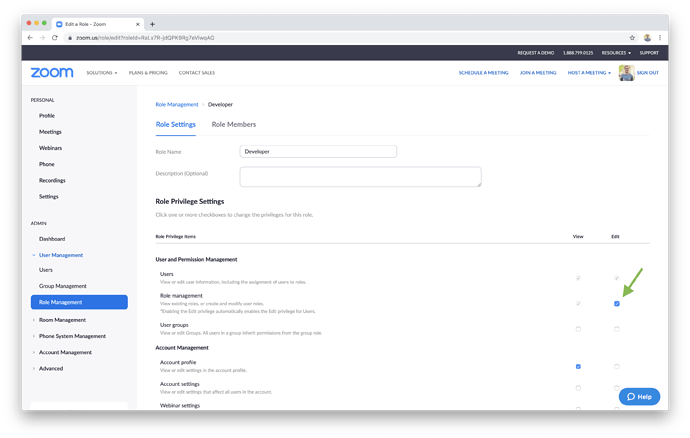The height and width of the screenshot is (438, 690).
Task: Go forward in browser history
Action: pyautogui.click(x=42, y=38)
